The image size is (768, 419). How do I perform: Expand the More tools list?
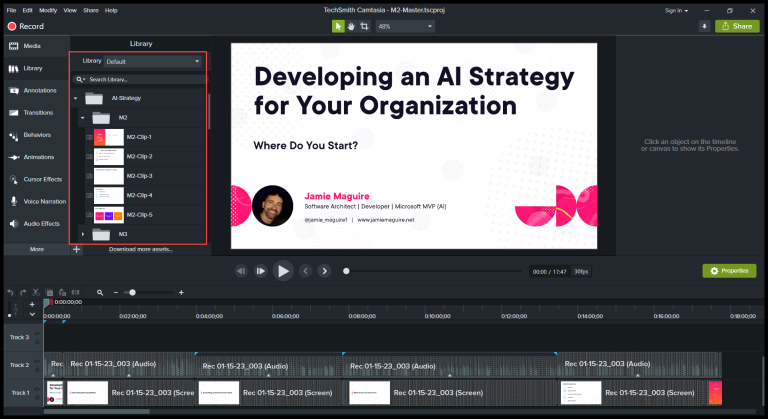tap(37, 249)
